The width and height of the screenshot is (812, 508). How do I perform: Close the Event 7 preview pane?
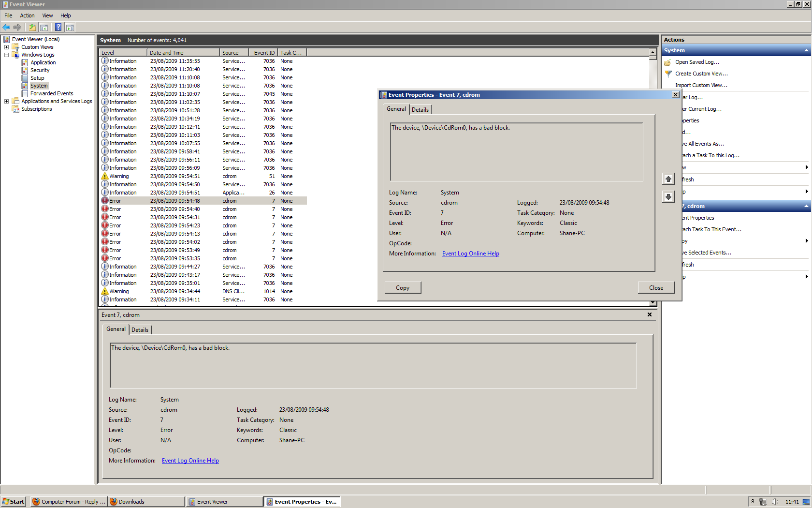(650, 314)
